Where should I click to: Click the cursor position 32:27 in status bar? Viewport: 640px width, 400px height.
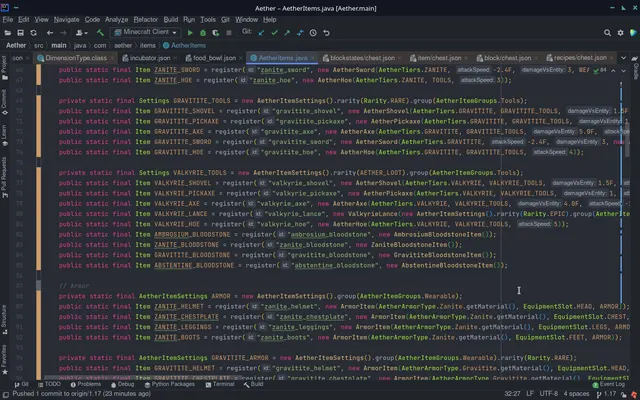512,394
